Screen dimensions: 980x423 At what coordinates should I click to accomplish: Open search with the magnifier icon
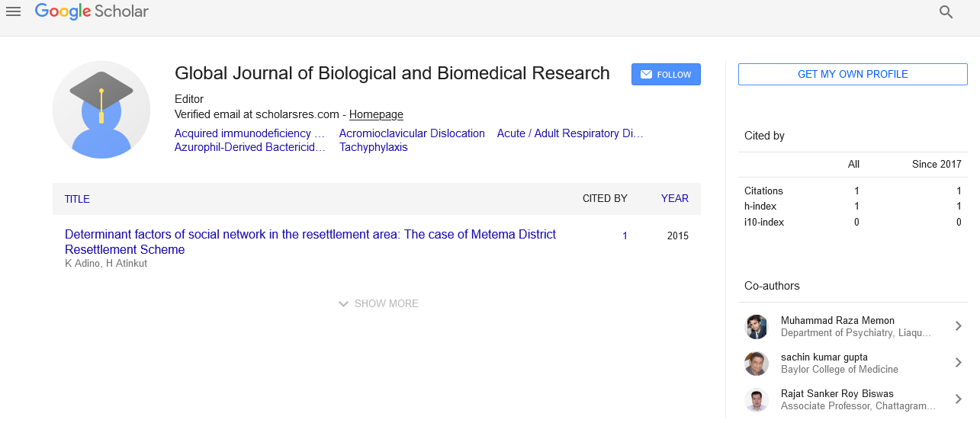946,12
